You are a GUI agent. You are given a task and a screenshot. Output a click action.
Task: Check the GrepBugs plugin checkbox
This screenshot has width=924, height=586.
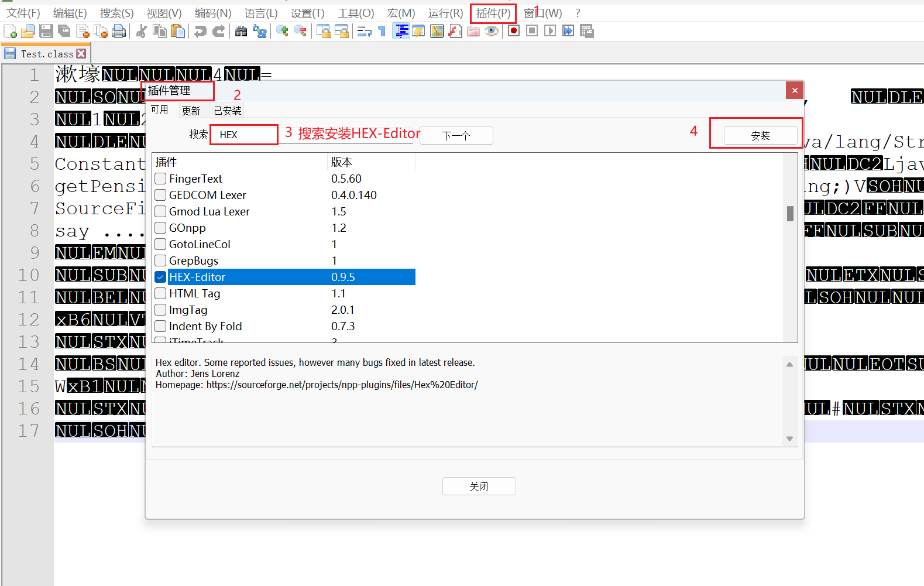(160, 261)
